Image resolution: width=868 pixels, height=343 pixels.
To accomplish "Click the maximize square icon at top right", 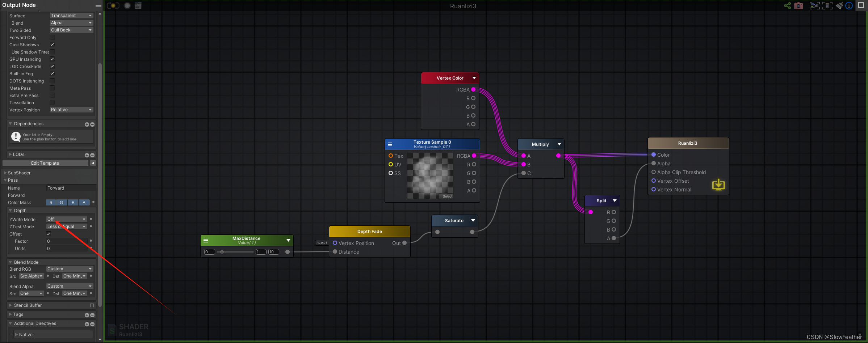I will [x=861, y=5].
